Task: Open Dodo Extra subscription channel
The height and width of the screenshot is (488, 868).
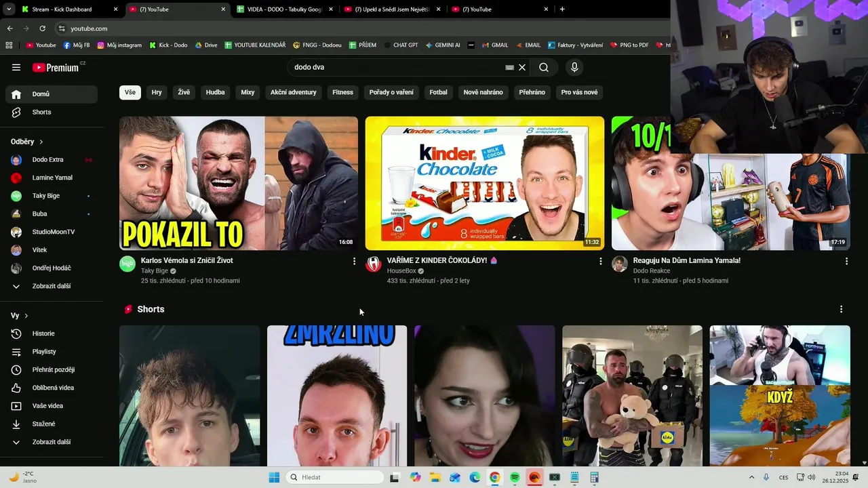Action: point(52,160)
